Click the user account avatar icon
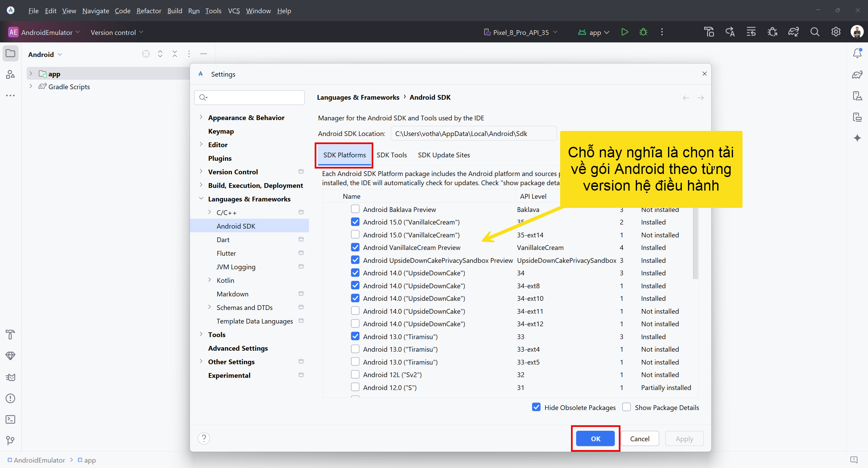The width and height of the screenshot is (868, 468). [857, 32]
